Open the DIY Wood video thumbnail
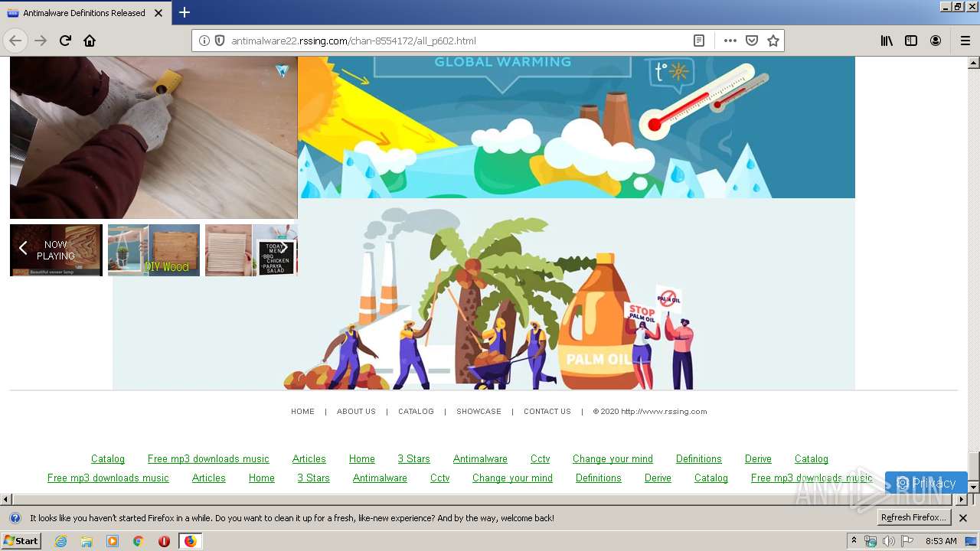This screenshot has height=551, width=980. click(154, 250)
